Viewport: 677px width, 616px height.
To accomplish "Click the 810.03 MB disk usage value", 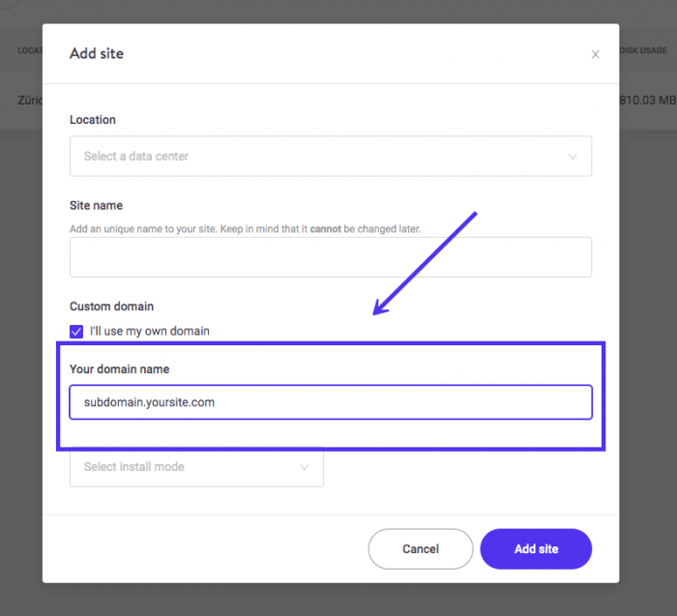I will [x=647, y=99].
